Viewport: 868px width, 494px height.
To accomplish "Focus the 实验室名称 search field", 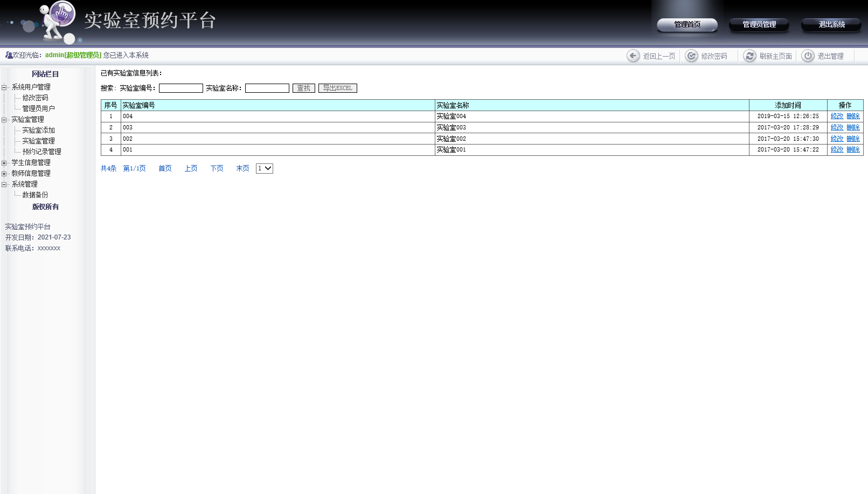I will point(267,88).
